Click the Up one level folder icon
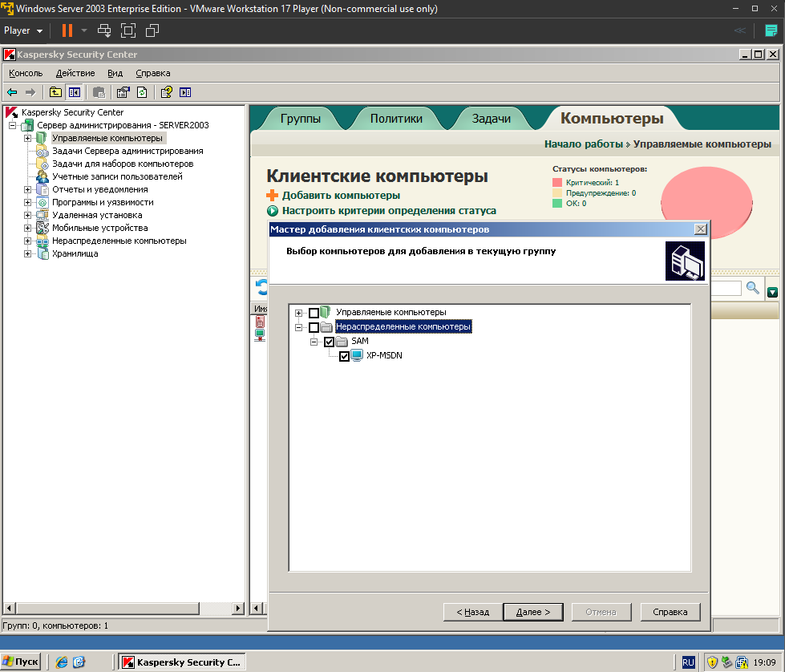Image resolution: width=785 pixels, height=672 pixels. point(55,92)
